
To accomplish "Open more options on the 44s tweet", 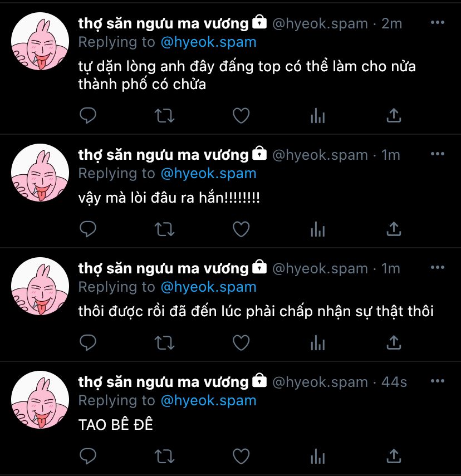I will coord(438,381).
